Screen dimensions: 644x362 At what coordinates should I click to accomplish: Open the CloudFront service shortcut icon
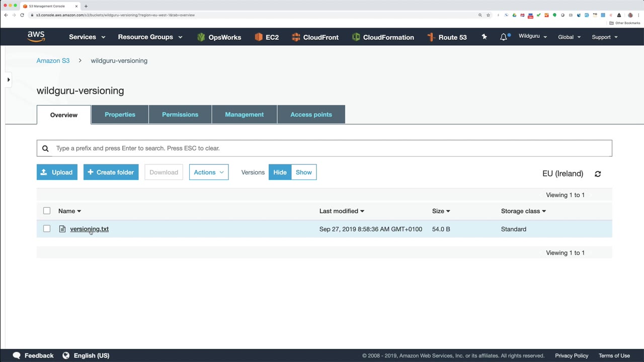296,37
